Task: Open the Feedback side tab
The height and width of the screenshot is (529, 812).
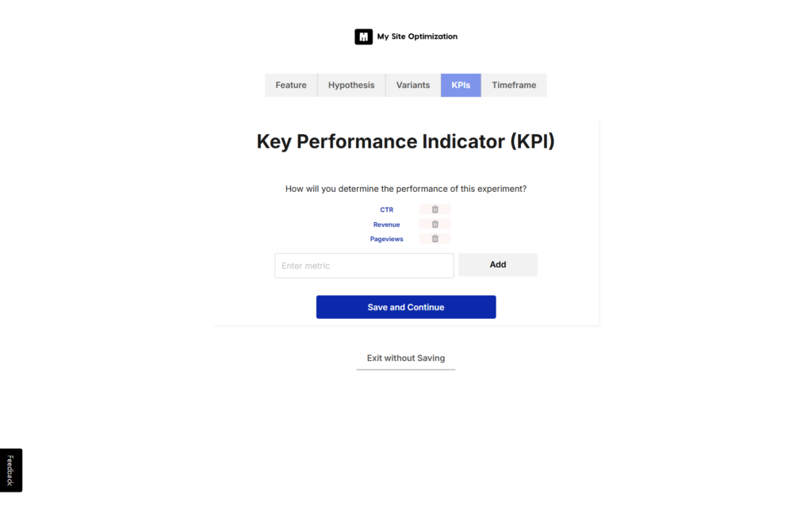Action: (x=11, y=470)
